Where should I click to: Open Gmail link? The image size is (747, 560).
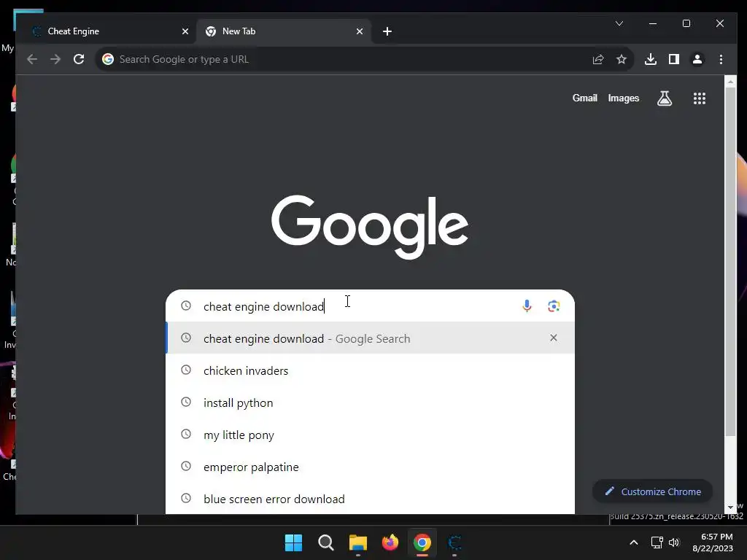point(584,98)
